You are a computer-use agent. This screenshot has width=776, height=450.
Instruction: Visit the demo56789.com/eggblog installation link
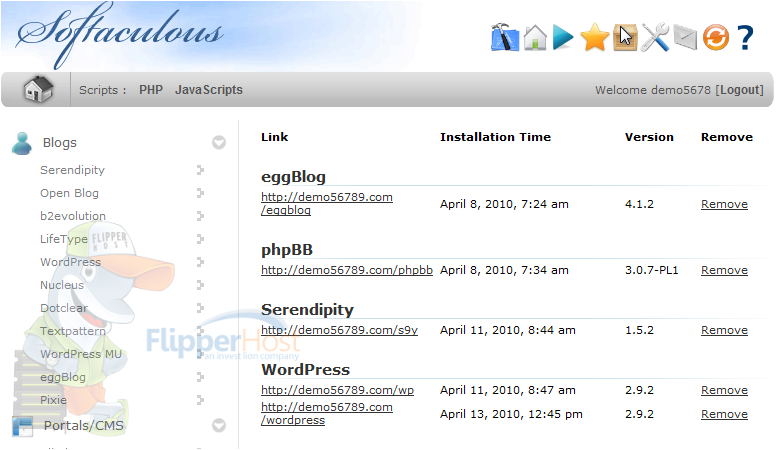pyautogui.click(x=327, y=203)
